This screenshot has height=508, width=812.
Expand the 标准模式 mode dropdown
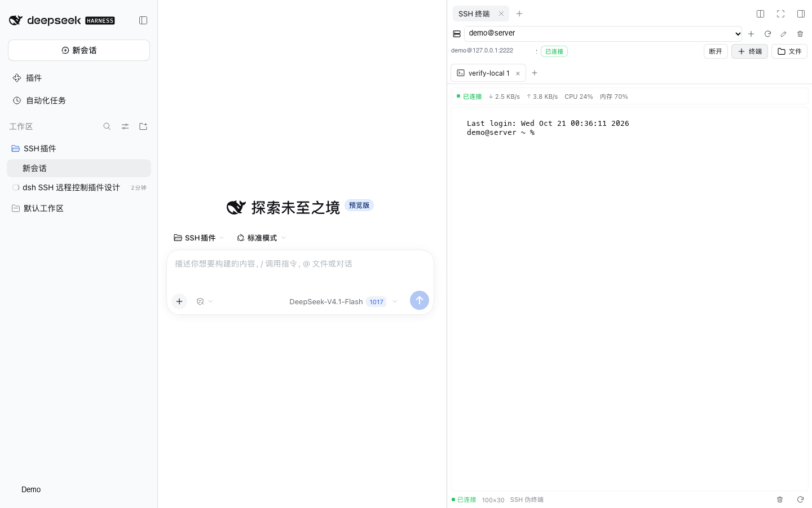261,238
